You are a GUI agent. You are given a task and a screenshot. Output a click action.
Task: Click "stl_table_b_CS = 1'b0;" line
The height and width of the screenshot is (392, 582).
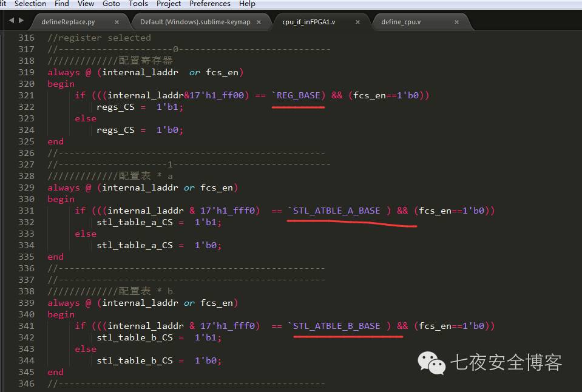(159, 360)
